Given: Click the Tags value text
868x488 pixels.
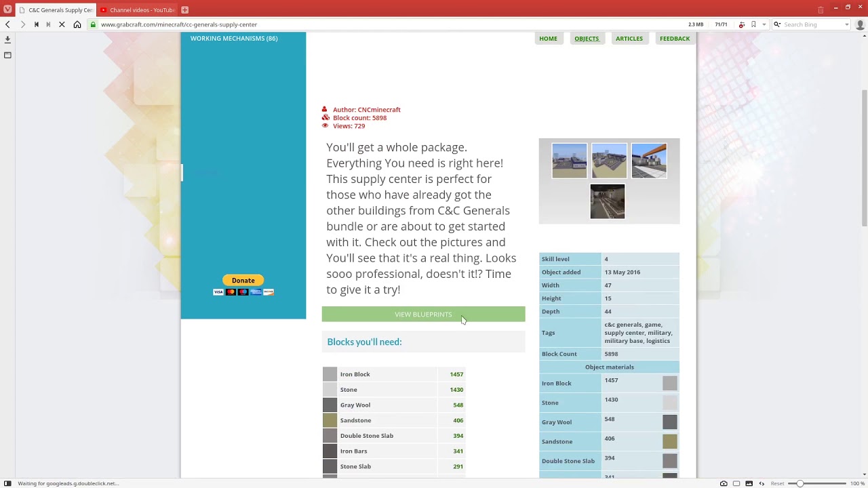Looking at the screenshot, I should pyautogui.click(x=638, y=333).
